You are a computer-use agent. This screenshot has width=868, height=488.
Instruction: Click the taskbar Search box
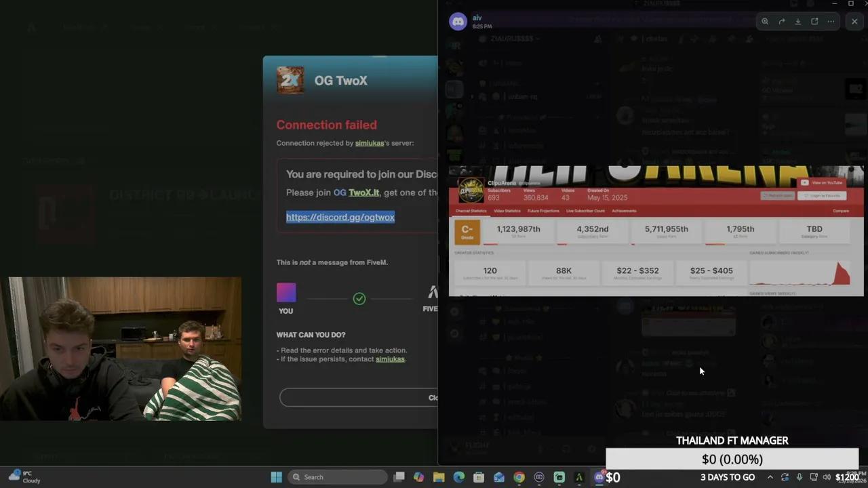pyautogui.click(x=337, y=477)
